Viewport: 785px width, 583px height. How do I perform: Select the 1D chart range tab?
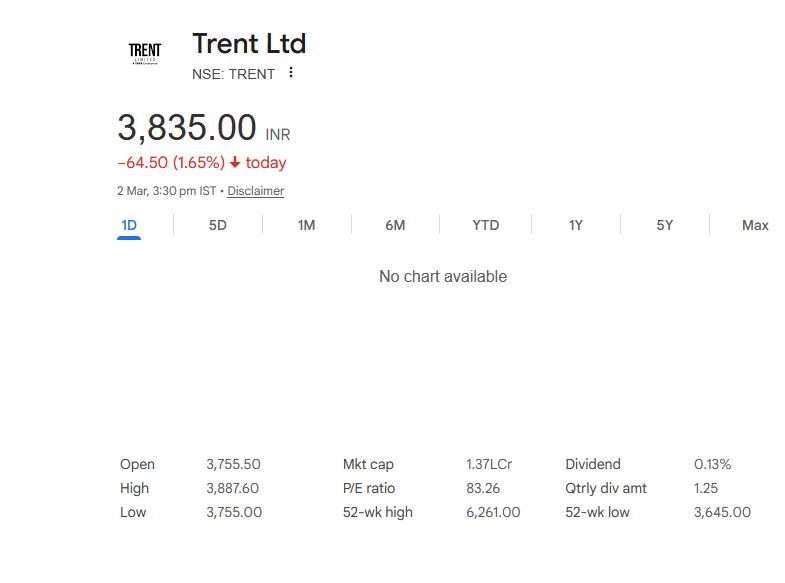coord(129,225)
